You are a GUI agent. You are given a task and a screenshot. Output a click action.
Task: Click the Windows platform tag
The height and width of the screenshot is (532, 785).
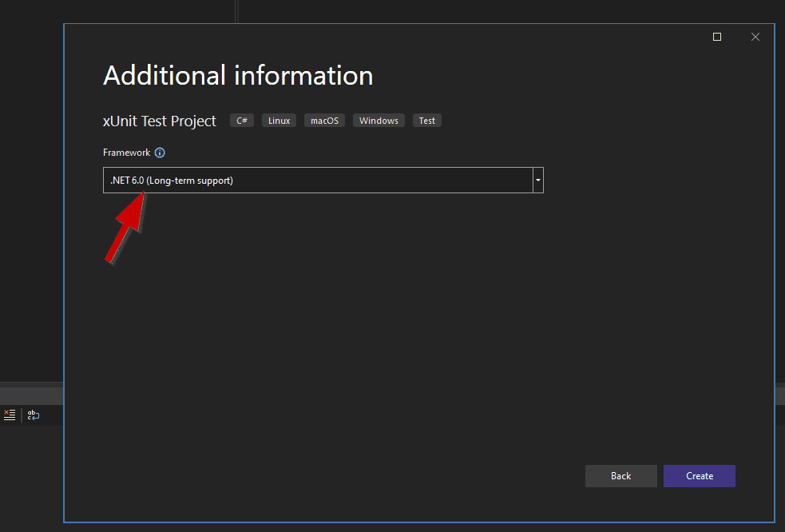[379, 121]
